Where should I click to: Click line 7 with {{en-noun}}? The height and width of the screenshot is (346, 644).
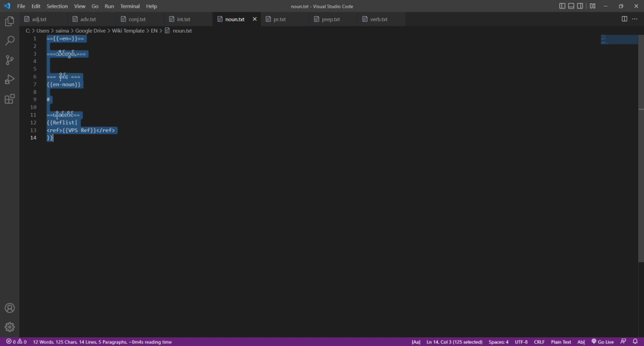click(x=64, y=84)
